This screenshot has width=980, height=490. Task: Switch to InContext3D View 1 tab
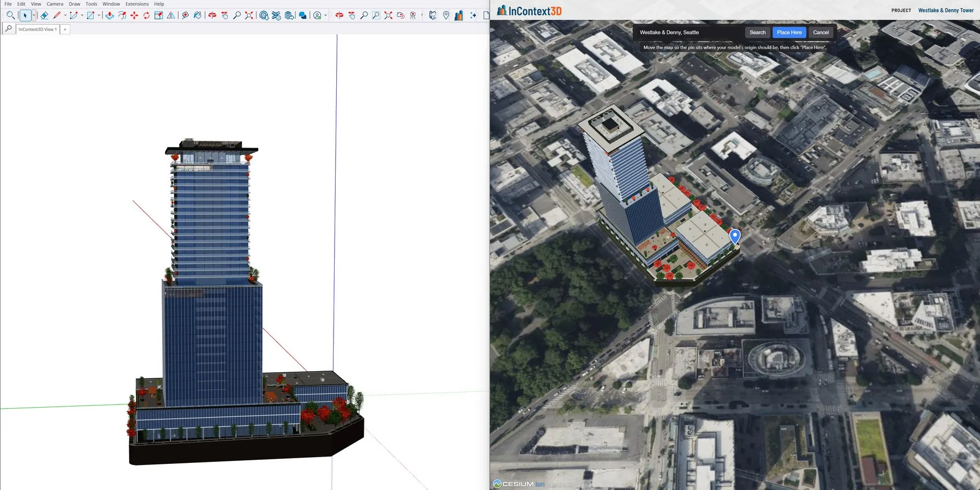(x=38, y=29)
